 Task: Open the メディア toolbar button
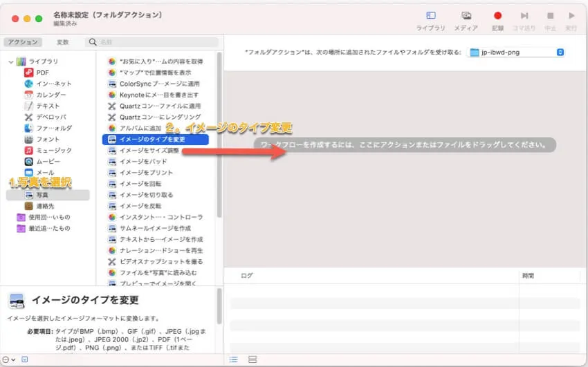pyautogui.click(x=466, y=21)
